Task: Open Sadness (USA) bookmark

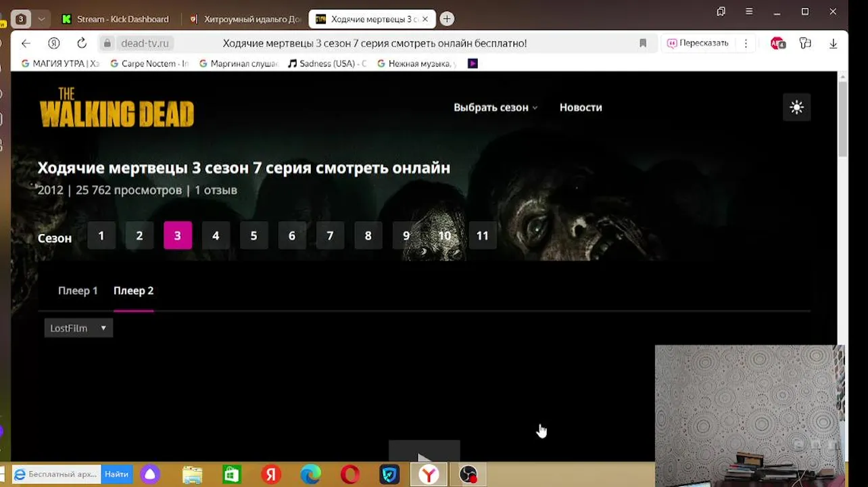Action: (x=327, y=64)
